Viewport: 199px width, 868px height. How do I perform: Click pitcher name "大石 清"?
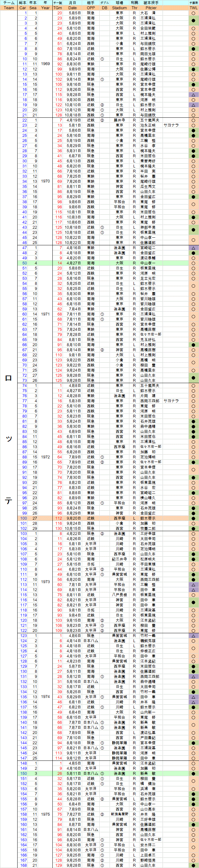click(x=148, y=13)
